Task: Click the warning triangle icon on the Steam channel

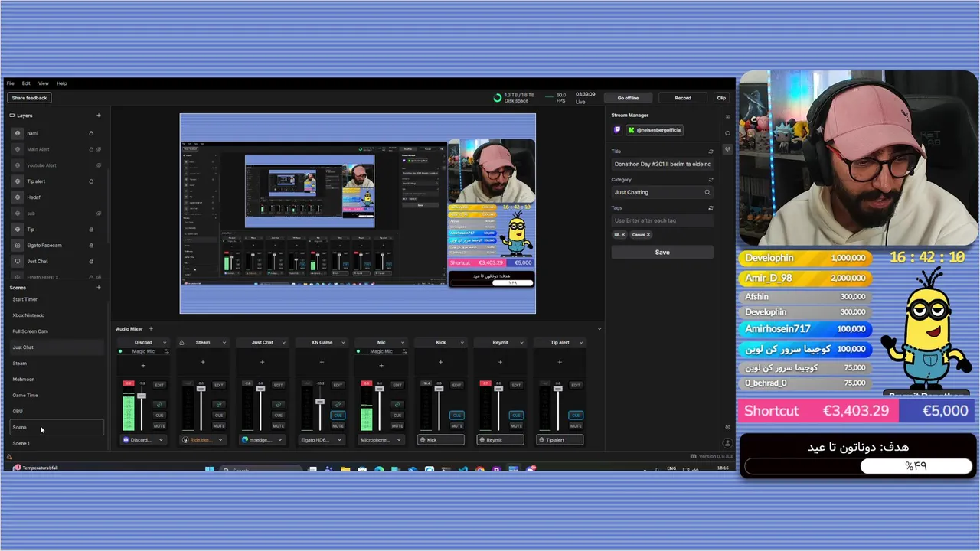Action: coord(181,342)
